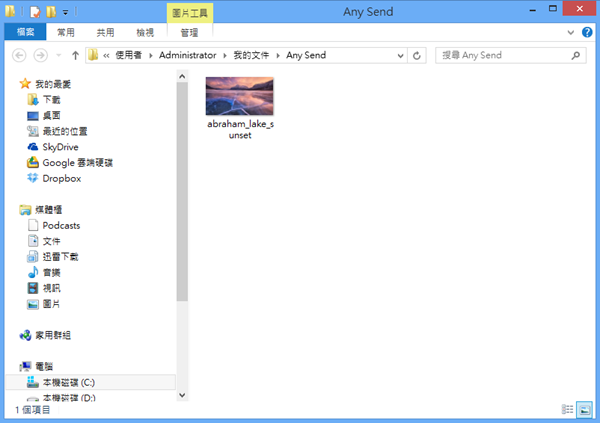The width and height of the screenshot is (600, 423).
Task: Select 媒體櫃 libraries node
Action: click(48, 210)
